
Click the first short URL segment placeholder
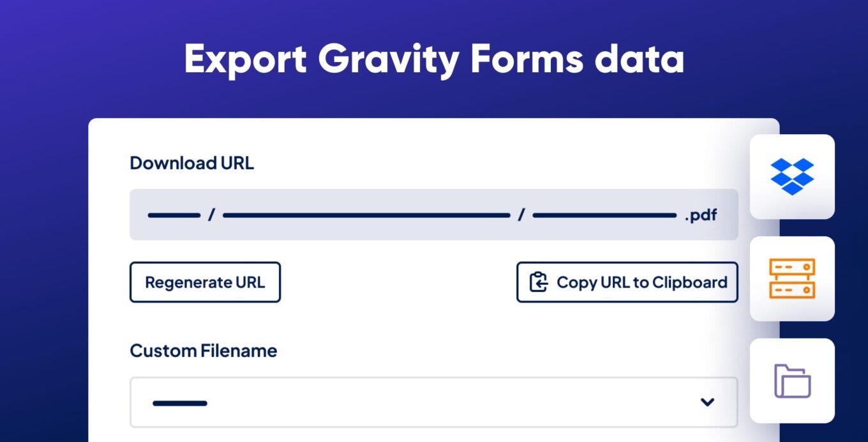coord(174,216)
